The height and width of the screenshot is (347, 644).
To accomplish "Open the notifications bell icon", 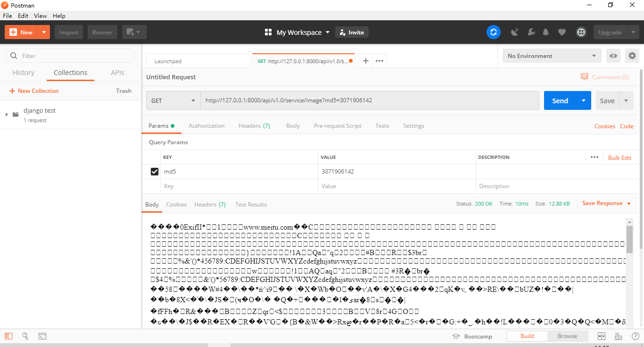I will pyautogui.click(x=546, y=32).
